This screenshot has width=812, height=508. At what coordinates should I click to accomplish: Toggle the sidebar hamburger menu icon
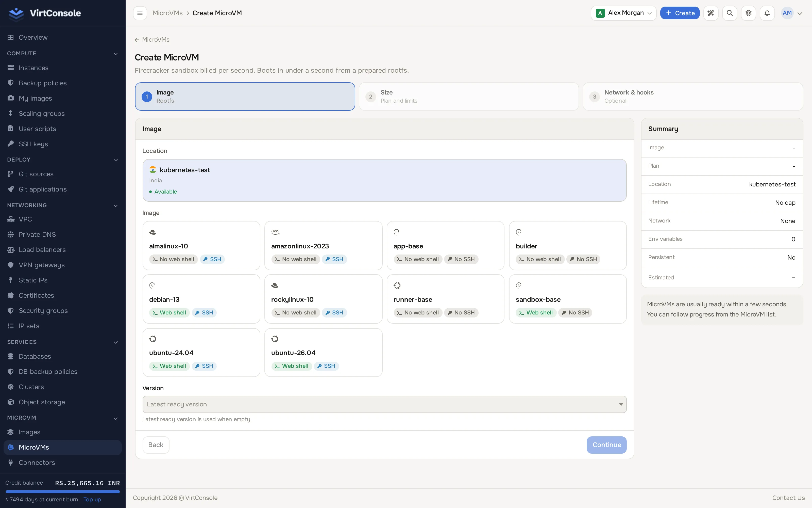140,13
